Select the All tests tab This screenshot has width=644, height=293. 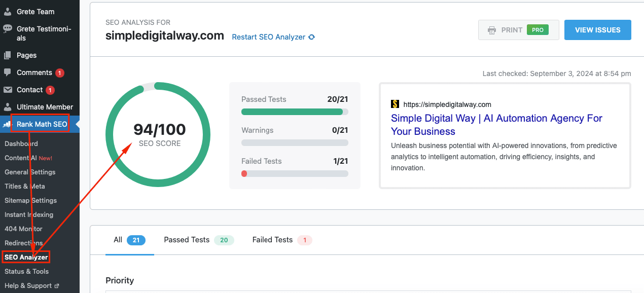118,240
